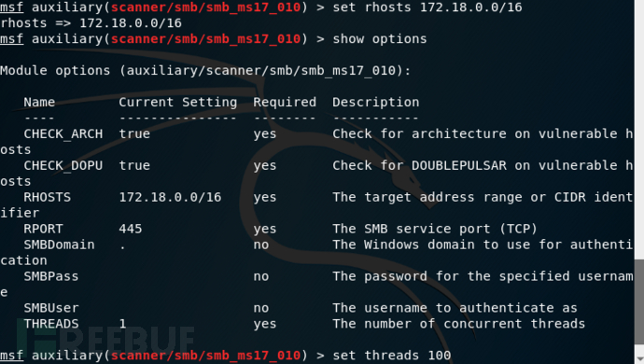Click the 'Required' column header
This screenshot has width=644, height=364.
(x=285, y=103)
